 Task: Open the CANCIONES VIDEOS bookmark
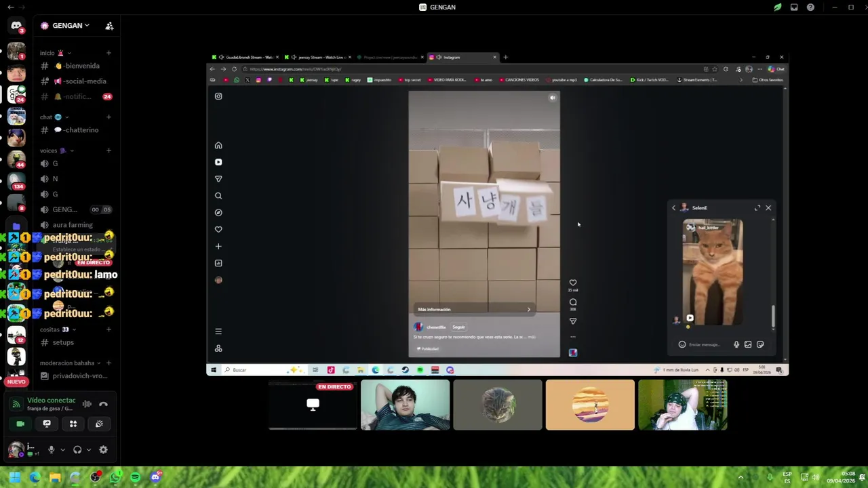click(519, 80)
